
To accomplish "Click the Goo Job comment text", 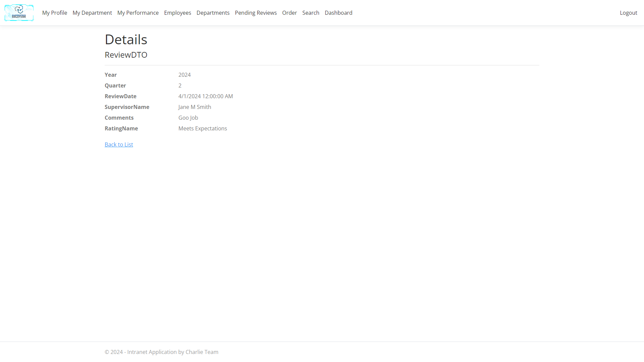I will click(188, 118).
